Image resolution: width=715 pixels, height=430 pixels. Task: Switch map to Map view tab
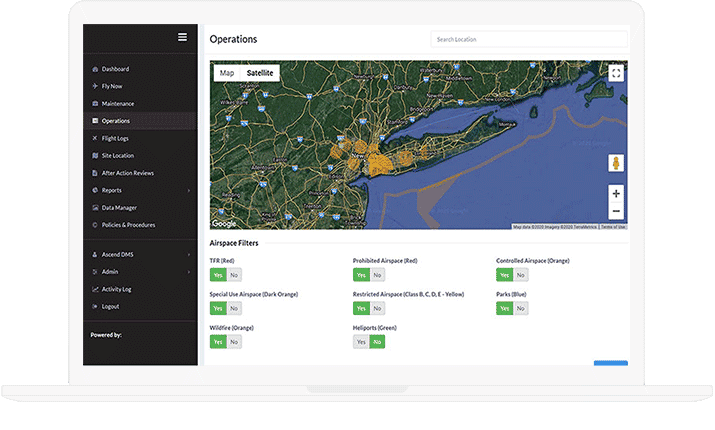[x=227, y=73]
